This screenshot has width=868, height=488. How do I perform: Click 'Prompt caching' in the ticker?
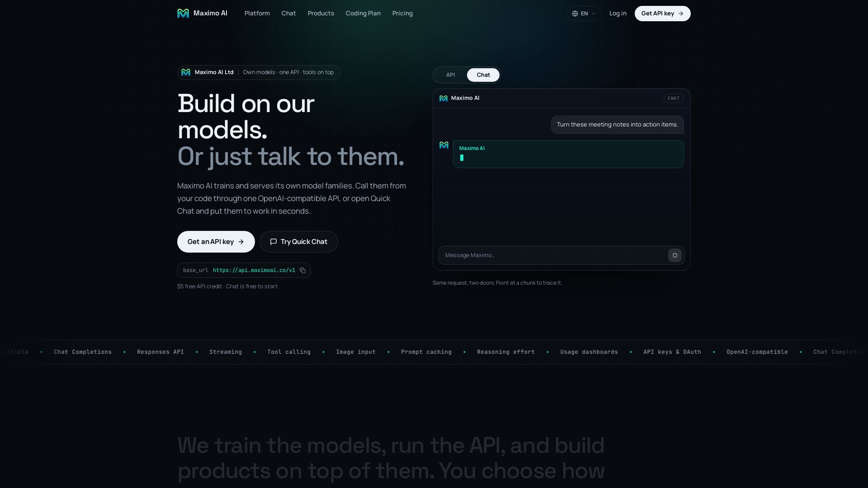(x=426, y=352)
